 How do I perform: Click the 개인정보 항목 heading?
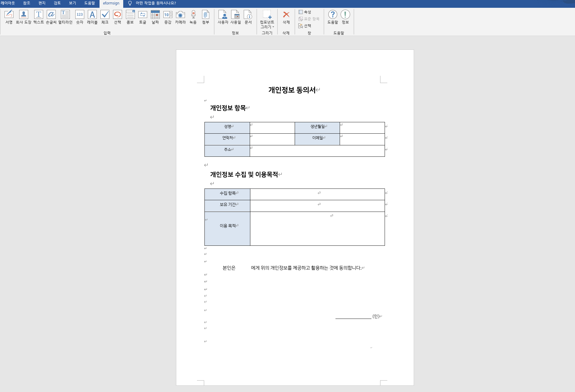(x=228, y=108)
